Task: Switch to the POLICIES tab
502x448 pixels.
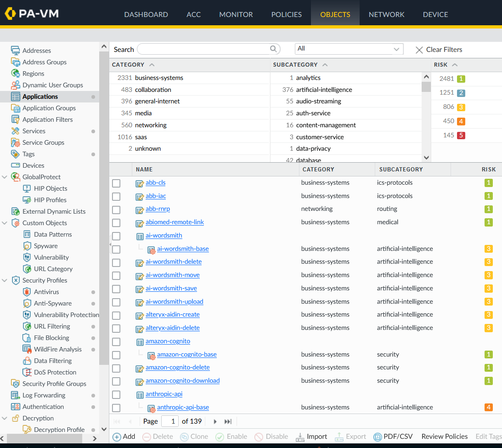Action: pyautogui.click(x=286, y=14)
